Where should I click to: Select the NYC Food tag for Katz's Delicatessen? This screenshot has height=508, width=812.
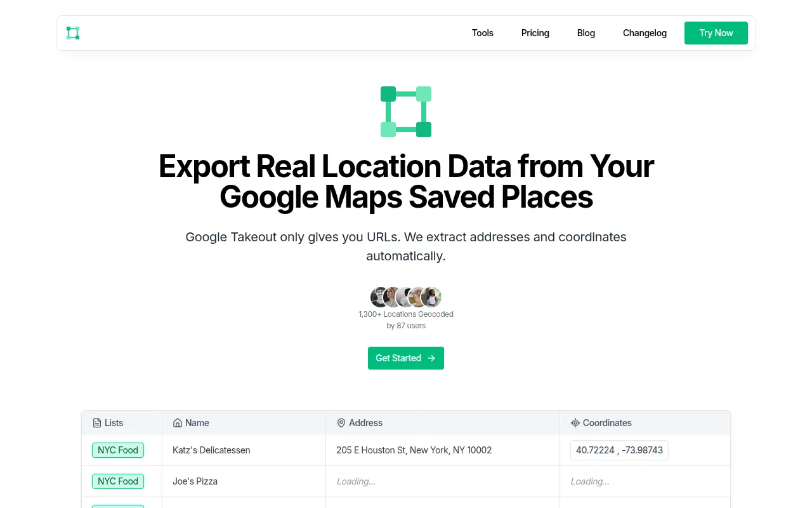point(118,450)
